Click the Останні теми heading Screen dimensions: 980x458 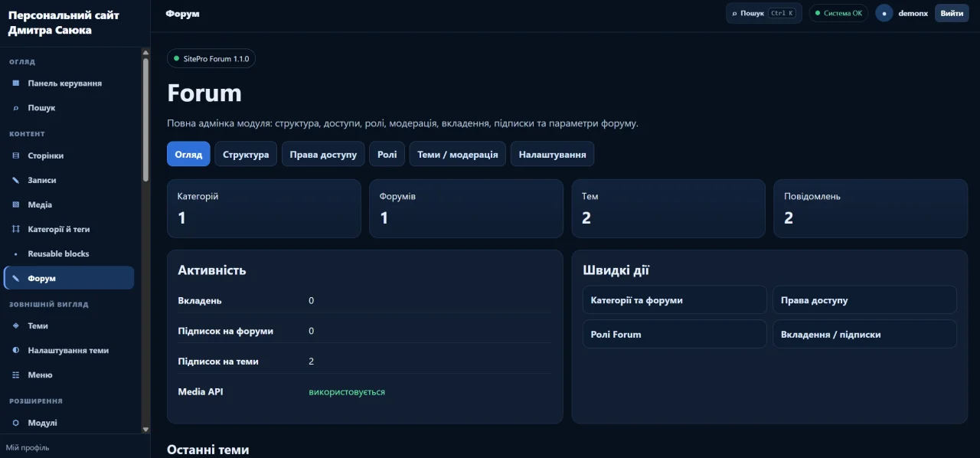coord(208,450)
